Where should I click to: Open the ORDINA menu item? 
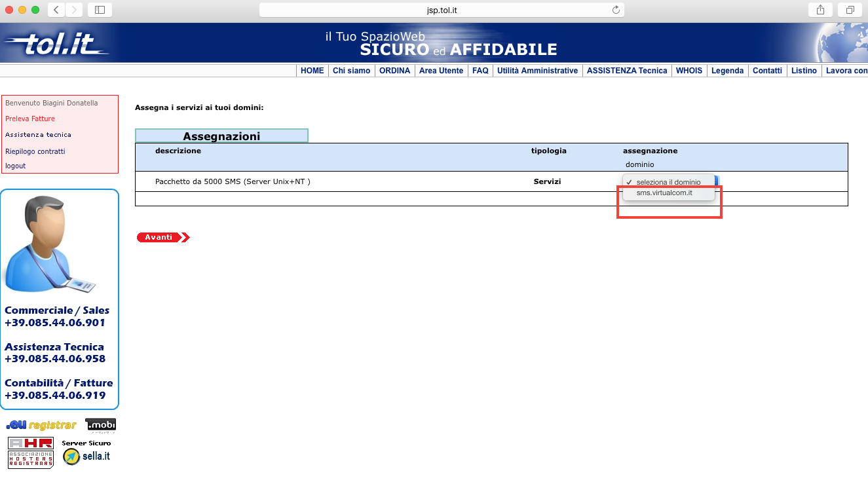point(395,71)
